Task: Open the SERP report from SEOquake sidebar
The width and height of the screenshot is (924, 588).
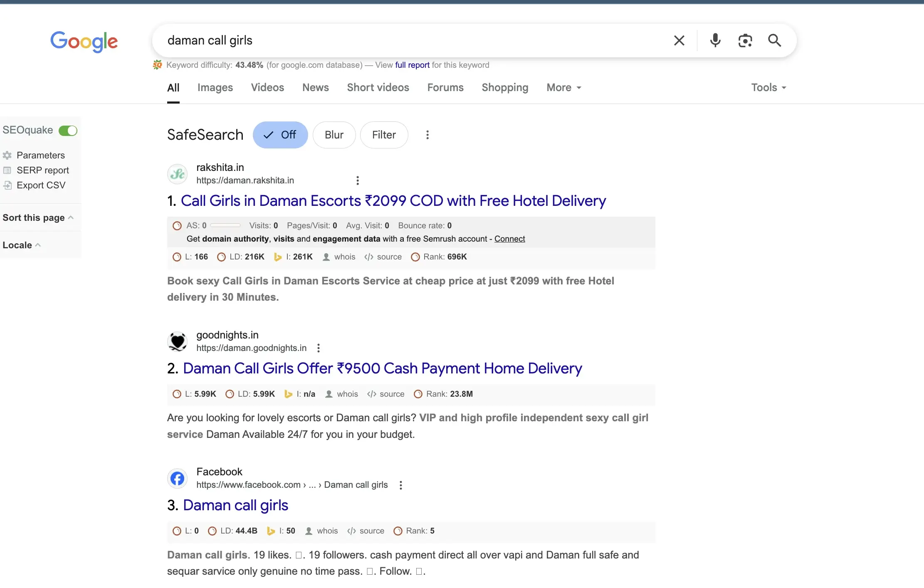Action: tap(43, 170)
